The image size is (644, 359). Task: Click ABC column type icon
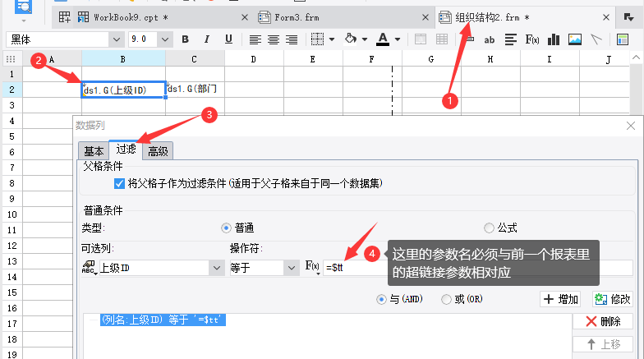[x=89, y=268]
